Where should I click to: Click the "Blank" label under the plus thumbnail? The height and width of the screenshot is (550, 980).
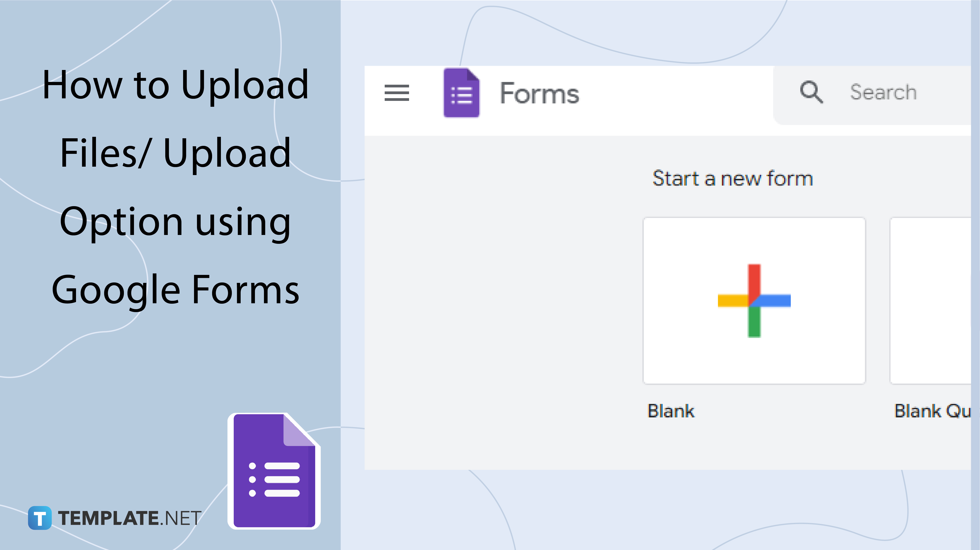pos(671,411)
